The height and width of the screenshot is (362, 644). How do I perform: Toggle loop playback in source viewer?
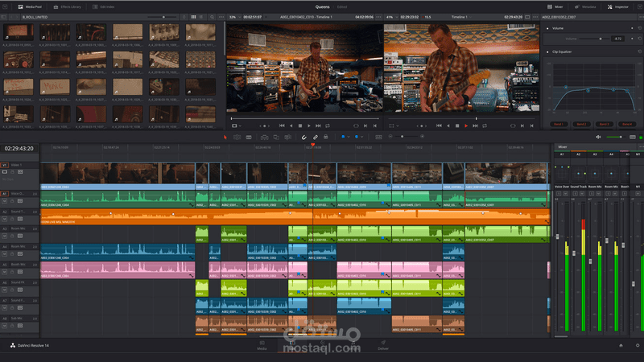click(x=328, y=126)
